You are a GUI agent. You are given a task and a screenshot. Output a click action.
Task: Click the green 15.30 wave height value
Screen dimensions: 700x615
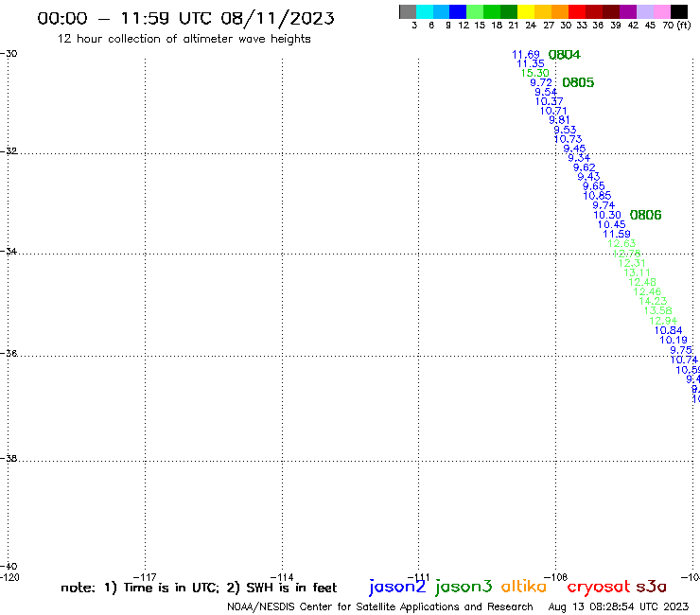click(534, 73)
